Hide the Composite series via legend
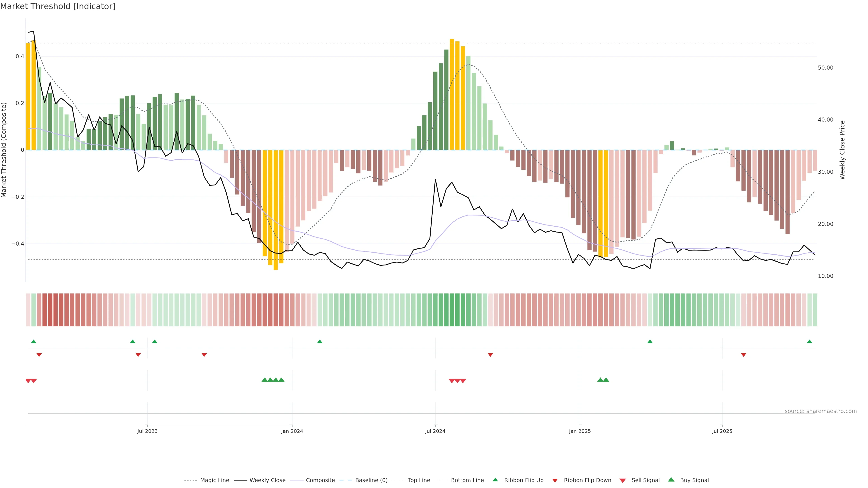The width and height of the screenshot is (868, 488). (x=320, y=480)
